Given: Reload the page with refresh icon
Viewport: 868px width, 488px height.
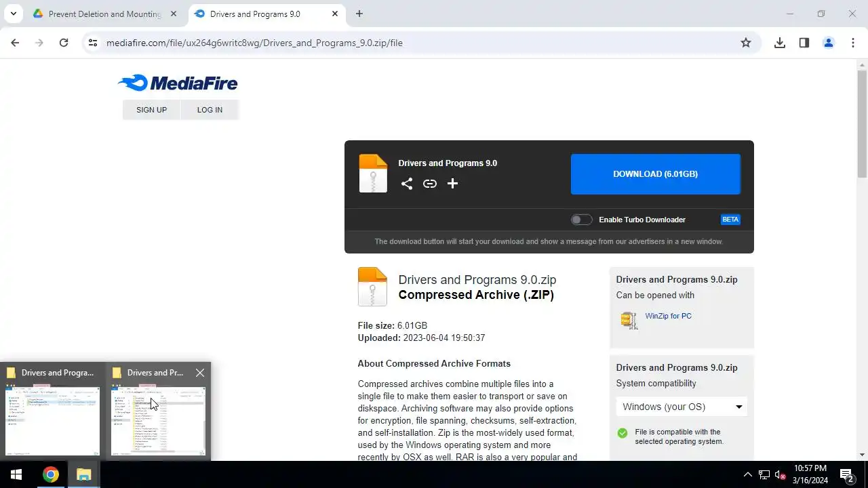Looking at the screenshot, I should (x=64, y=43).
